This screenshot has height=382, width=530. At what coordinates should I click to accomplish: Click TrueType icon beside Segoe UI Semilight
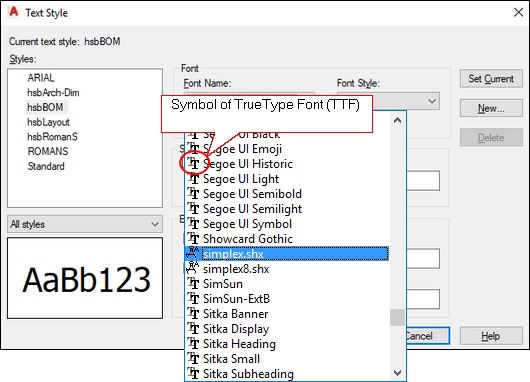coord(193,209)
